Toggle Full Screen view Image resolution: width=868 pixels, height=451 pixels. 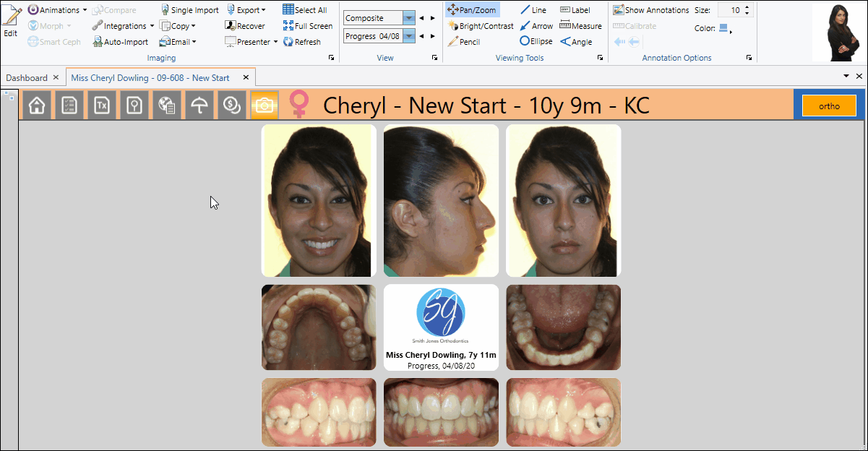(307, 26)
